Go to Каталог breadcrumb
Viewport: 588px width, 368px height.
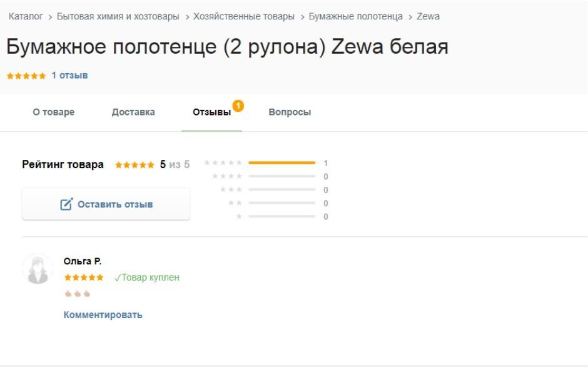pos(26,16)
